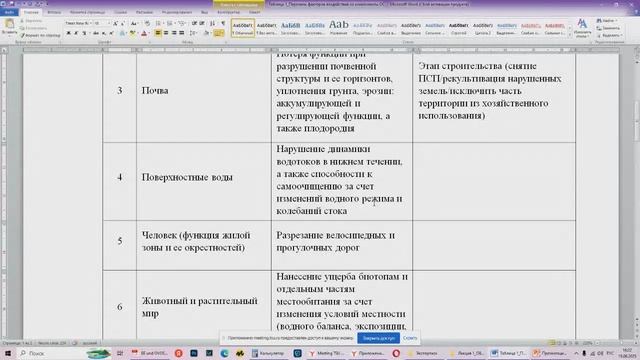
Task: Open the Borders dropdown button
Action: [219, 33]
